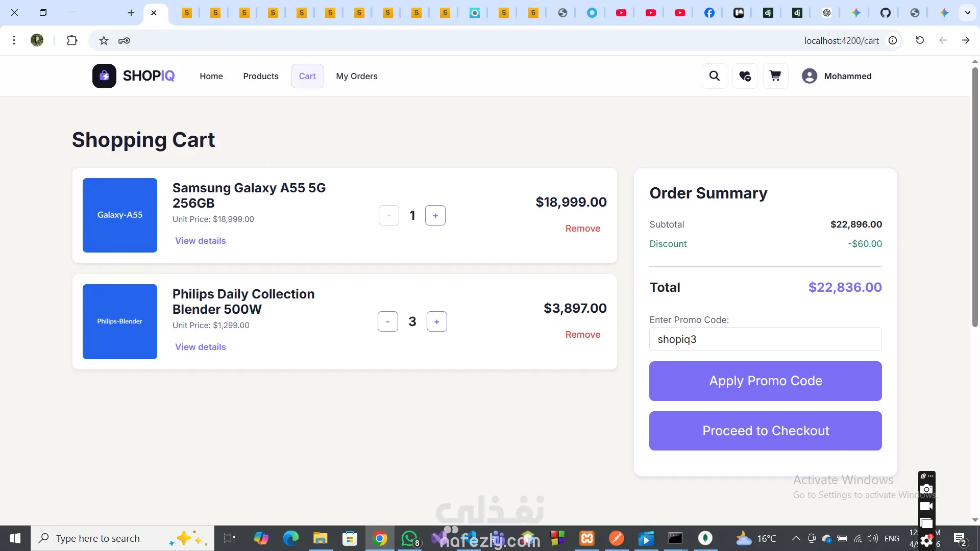This screenshot has width=980, height=551.
Task: Open WhatsApp from the Windows taskbar
Action: (410, 538)
